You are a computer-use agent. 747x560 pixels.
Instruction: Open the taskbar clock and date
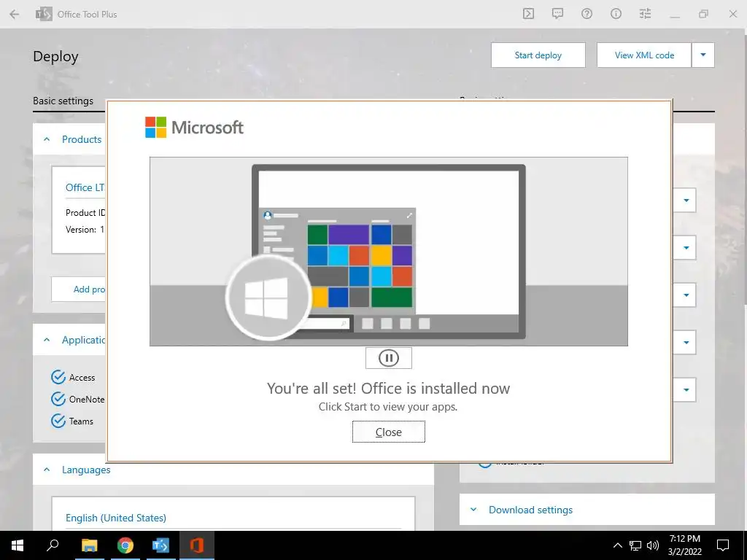click(684, 545)
